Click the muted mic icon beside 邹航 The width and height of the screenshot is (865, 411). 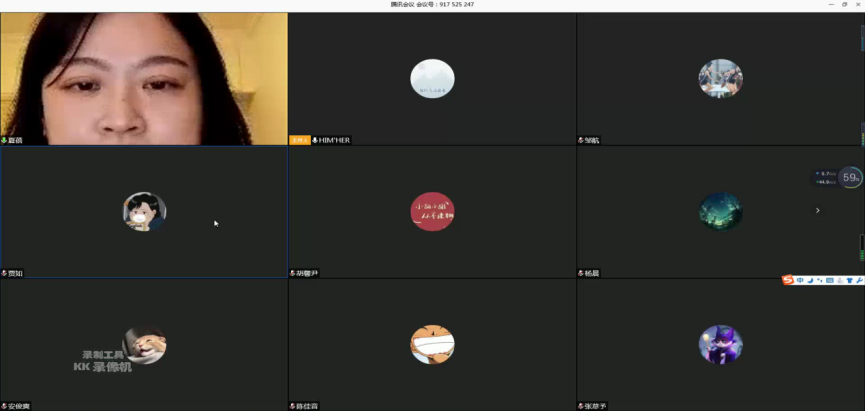tap(581, 140)
